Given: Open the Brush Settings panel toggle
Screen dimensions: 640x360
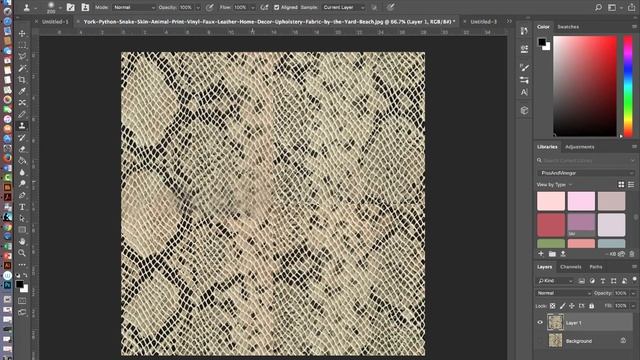Looking at the screenshot, I should 71,7.
